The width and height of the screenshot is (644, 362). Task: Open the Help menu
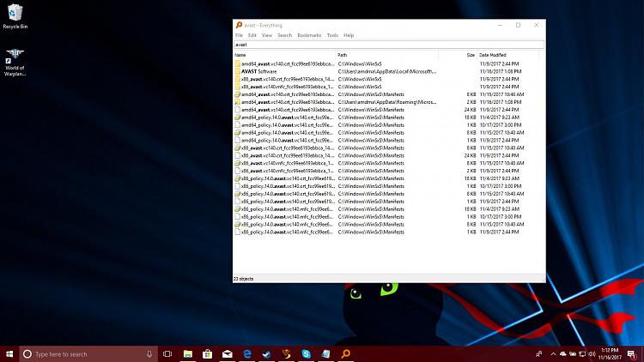(349, 35)
